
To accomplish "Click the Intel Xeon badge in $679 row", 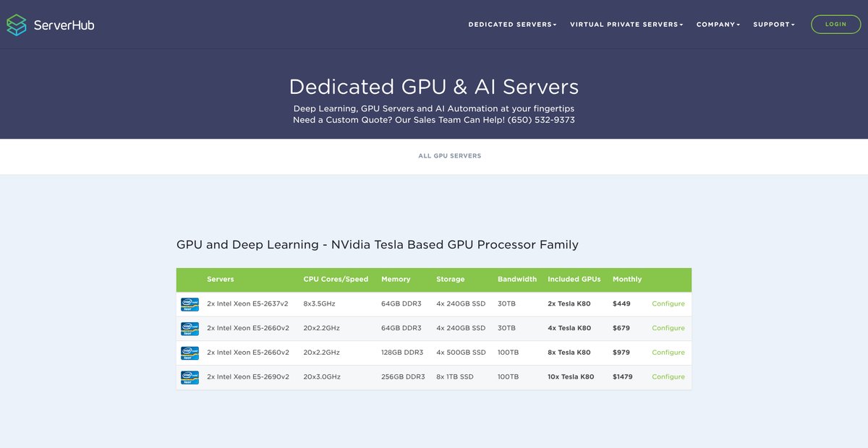I will tap(190, 329).
